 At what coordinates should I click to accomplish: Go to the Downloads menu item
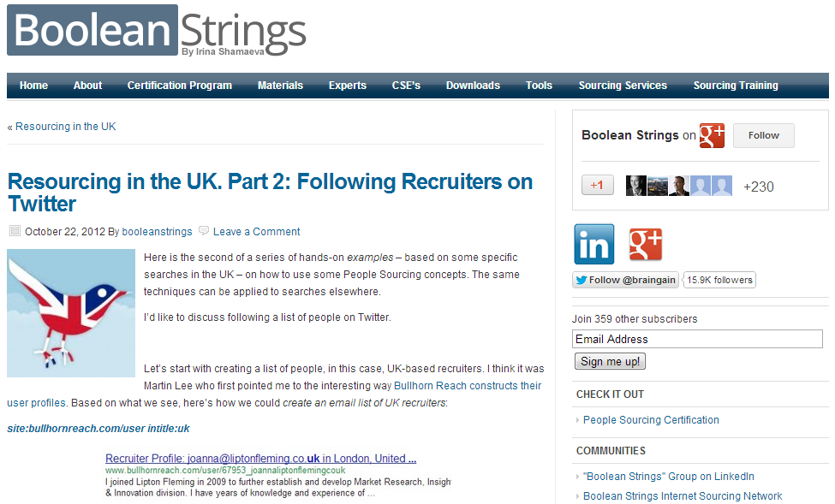click(473, 86)
